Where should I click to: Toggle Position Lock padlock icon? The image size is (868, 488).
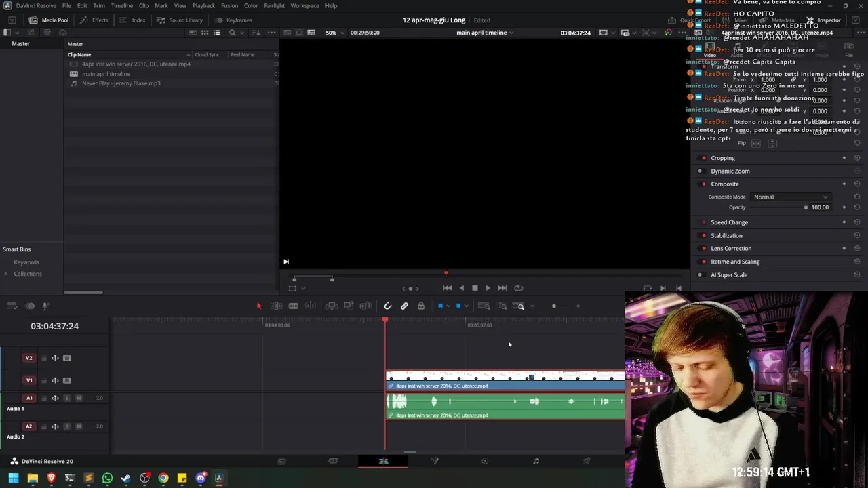(421, 306)
